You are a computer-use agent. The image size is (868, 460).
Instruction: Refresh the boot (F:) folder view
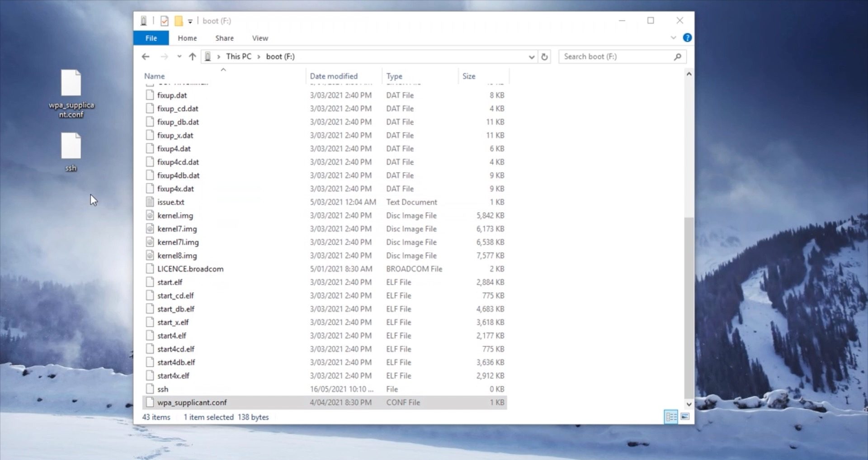click(544, 57)
